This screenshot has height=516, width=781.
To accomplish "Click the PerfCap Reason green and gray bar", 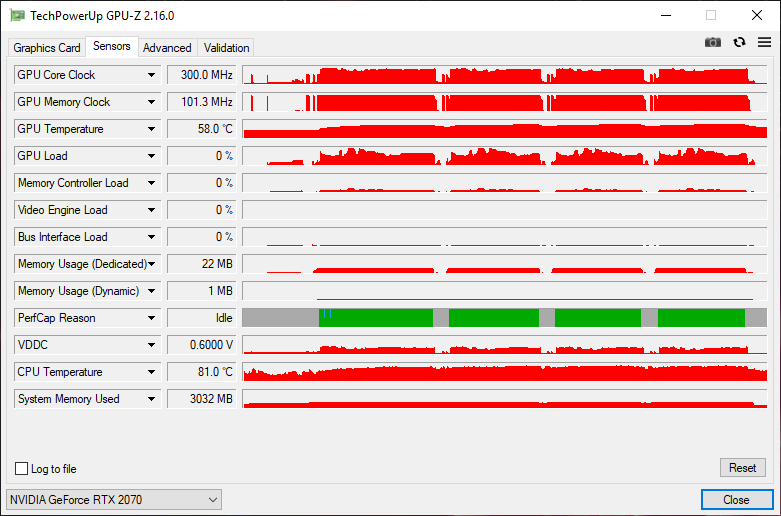I will tap(505, 318).
